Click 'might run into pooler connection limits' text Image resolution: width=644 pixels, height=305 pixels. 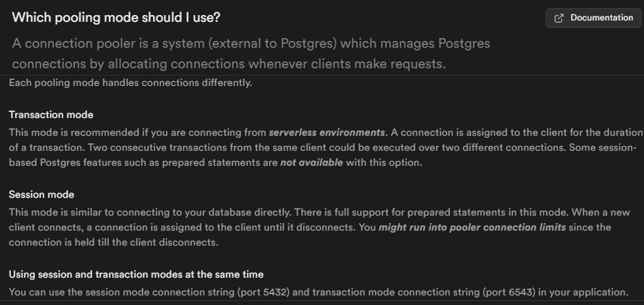coord(472,227)
